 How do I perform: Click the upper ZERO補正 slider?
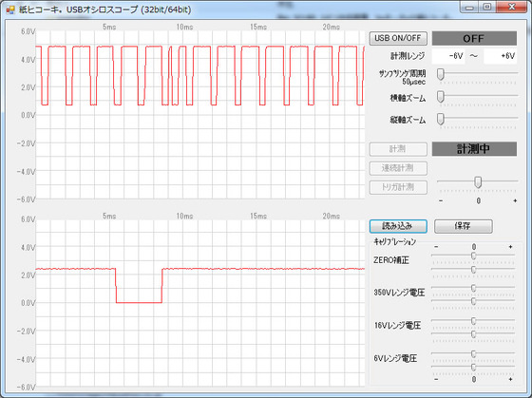pos(473,256)
